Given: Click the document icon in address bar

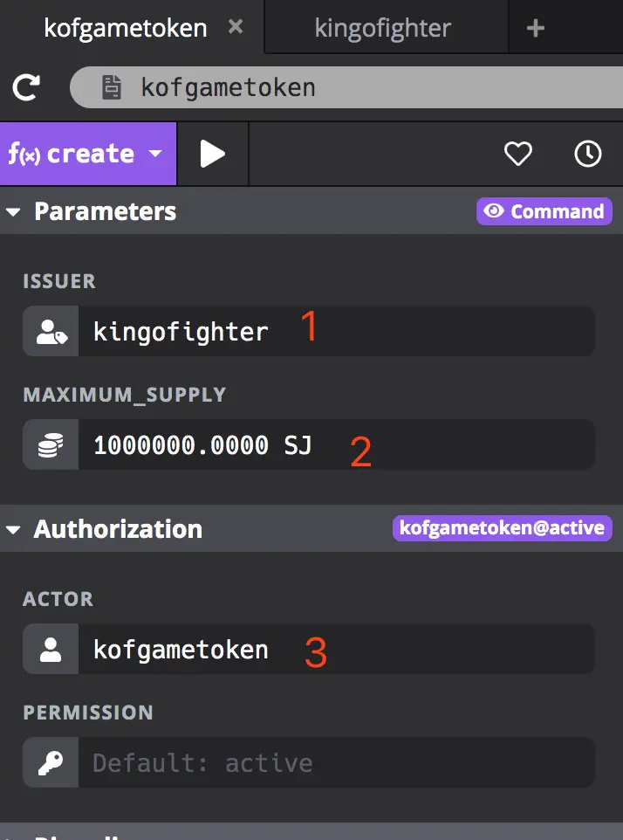Looking at the screenshot, I should (x=111, y=87).
